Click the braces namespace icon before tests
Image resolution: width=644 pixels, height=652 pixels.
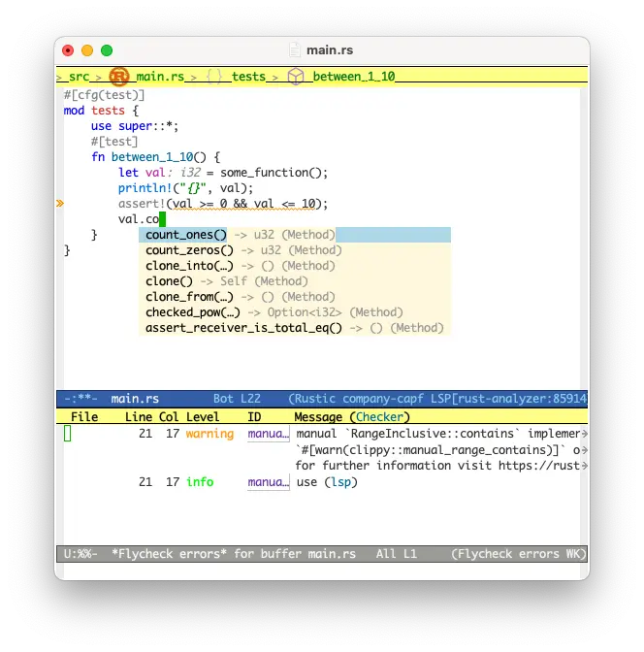(x=214, y=77)
